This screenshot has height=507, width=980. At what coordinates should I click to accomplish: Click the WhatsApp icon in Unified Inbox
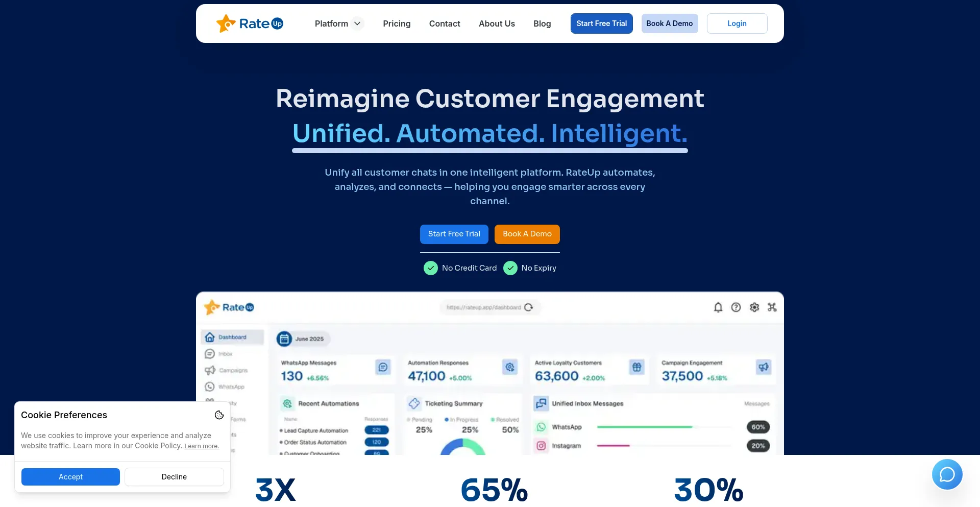click(541, 427)
